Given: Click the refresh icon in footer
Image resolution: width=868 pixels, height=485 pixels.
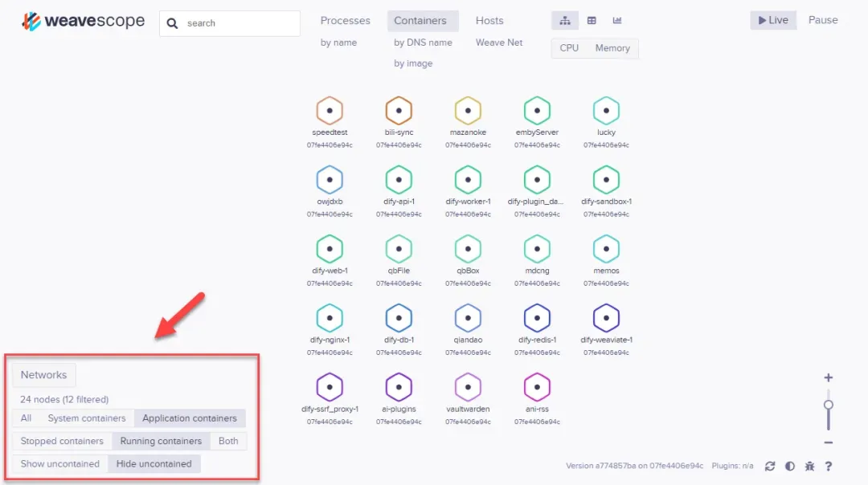Looking at the screenshot, I should click(769, 467).
